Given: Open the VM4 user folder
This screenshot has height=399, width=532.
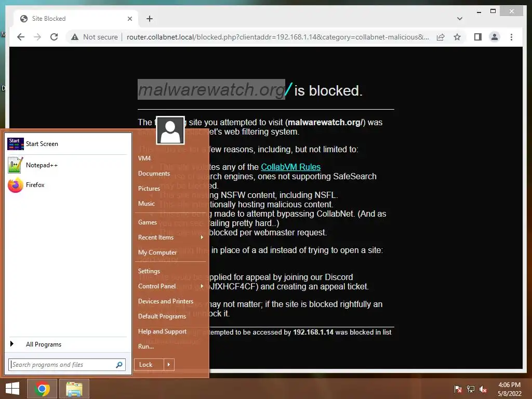Looking at the screenshot, I should click(x=144, y=158).
